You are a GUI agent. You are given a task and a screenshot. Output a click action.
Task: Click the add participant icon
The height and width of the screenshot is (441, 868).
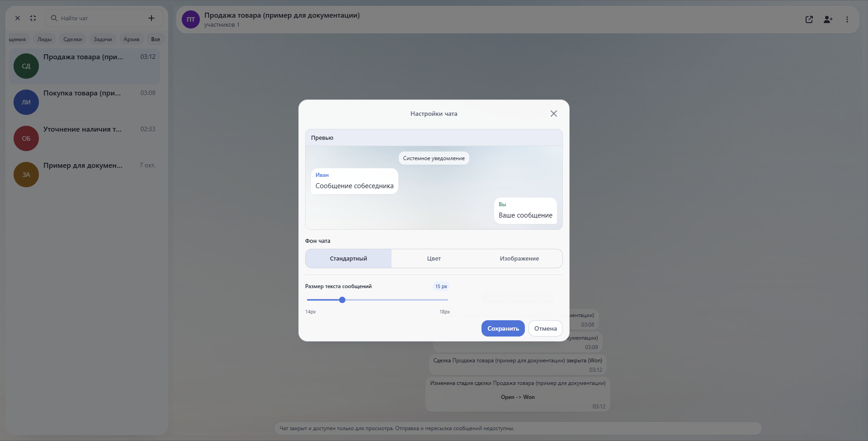828,19
